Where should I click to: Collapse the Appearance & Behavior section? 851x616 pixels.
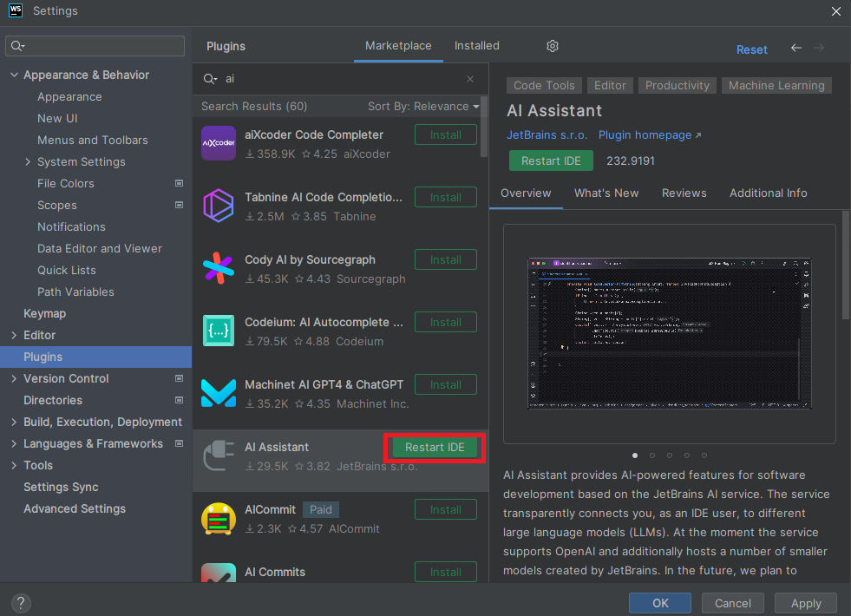click(14, 75)
